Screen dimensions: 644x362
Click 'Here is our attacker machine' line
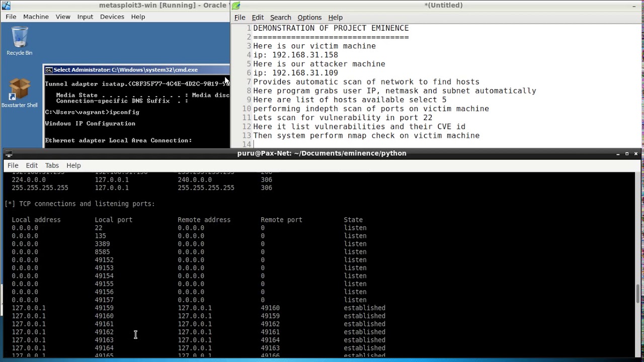[x=319, y=64]
